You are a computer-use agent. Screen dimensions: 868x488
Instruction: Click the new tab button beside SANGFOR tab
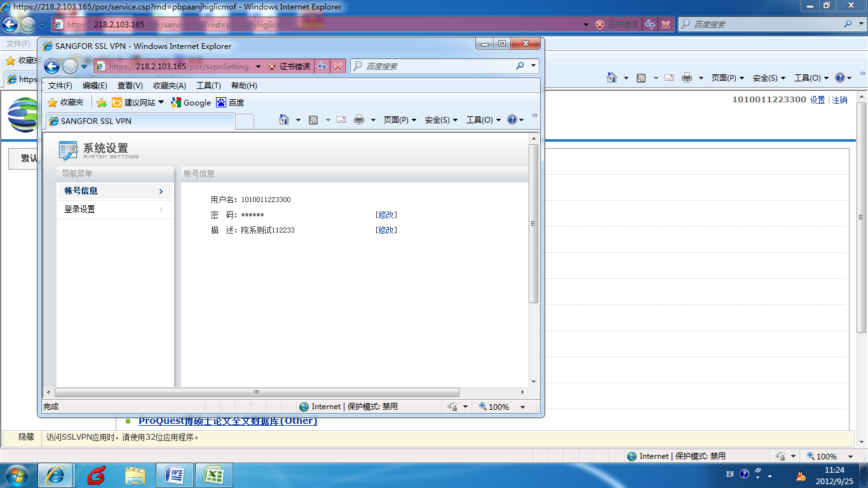tap(245, 121)
